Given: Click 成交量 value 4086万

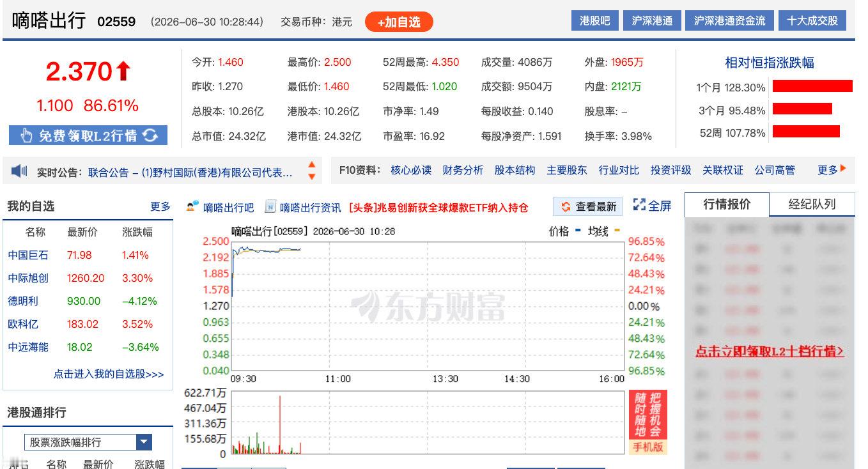Looking at the screenshot, I should [534, 62].
